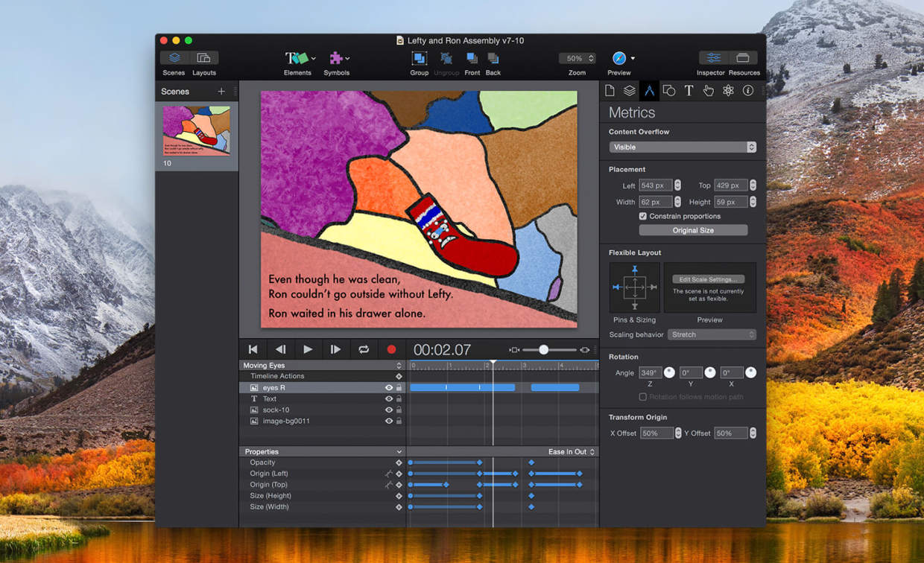Toggle Constrain proportions checkbox
The image size is (924, 563).
(x=643, y=216)
